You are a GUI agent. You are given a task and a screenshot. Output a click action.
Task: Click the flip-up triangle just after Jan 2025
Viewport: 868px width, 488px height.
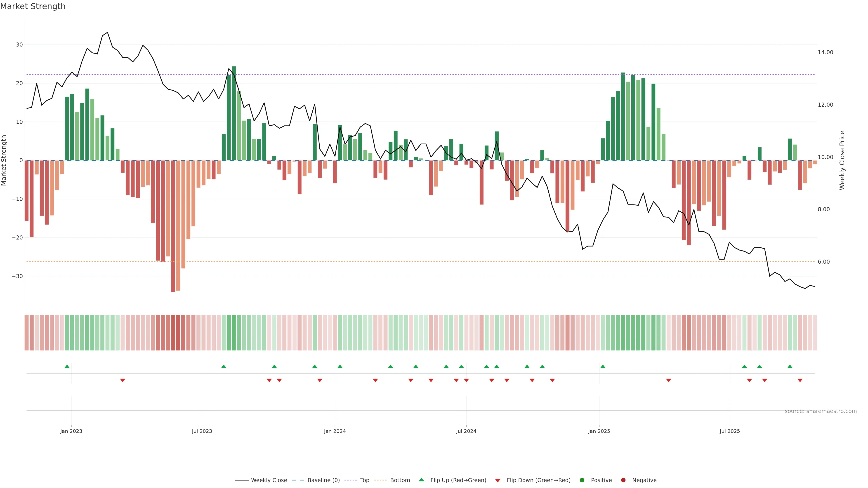pyautogui.click(x=603, y=366)
